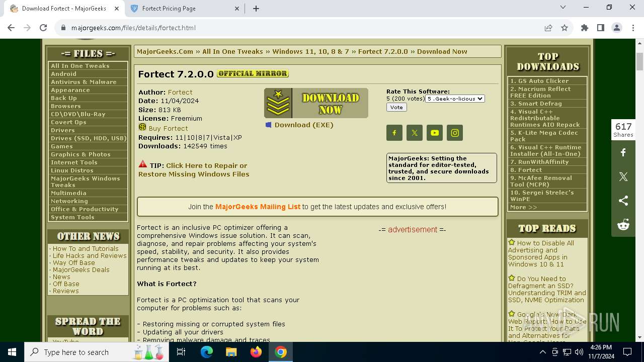This screenshot has height=362, width=644.
Task: Open Browsers category in Files menu
Action: pos(65,106)
